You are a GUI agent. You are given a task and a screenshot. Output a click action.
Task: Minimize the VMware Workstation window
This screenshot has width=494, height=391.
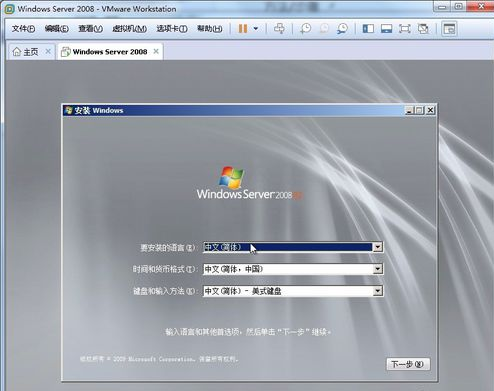coord(442,7)
